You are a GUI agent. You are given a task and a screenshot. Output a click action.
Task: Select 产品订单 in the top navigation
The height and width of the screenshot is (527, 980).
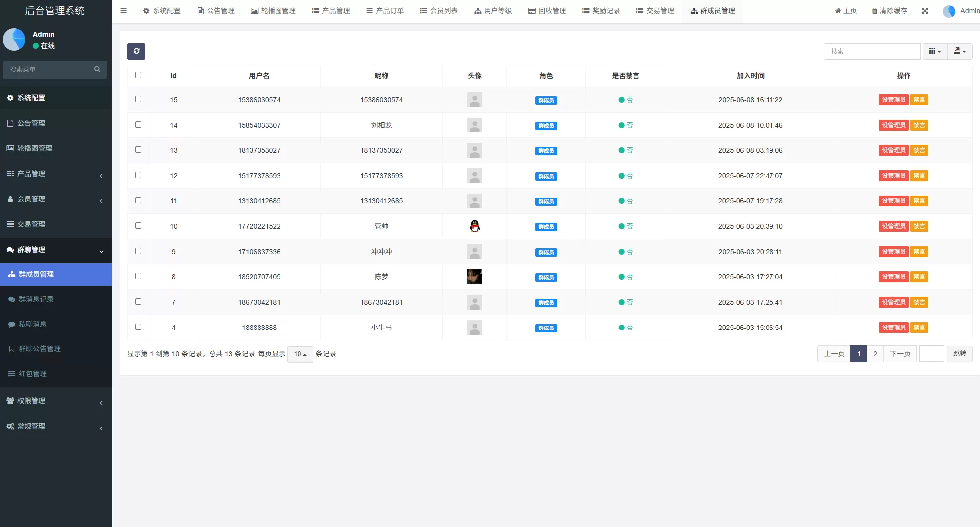(x=385, y=10)
